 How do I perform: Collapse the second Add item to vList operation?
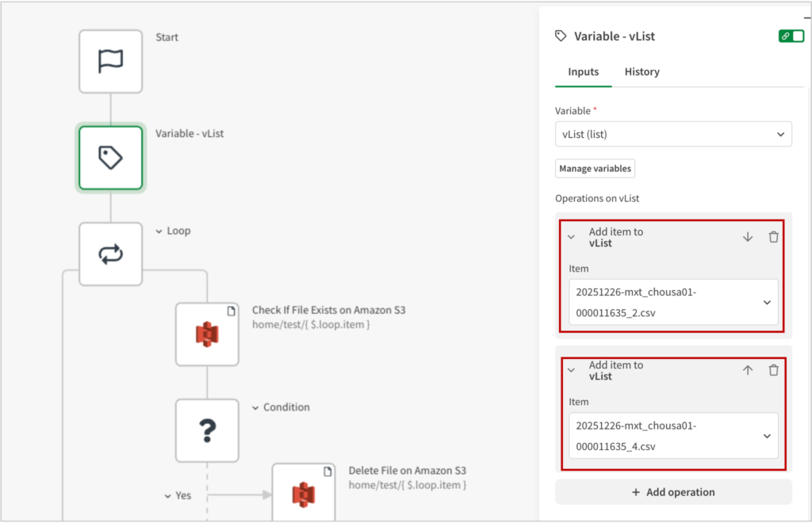point(571,370)
